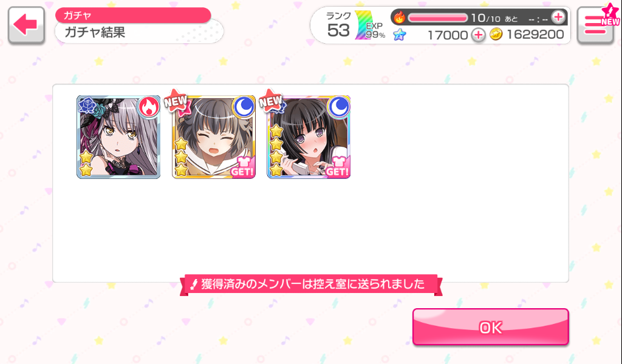Click the rainbow rank EXP 99% indicator
The width and height of the screenshot is (622, 364).
pyautogui.click(x=370, y=26)
